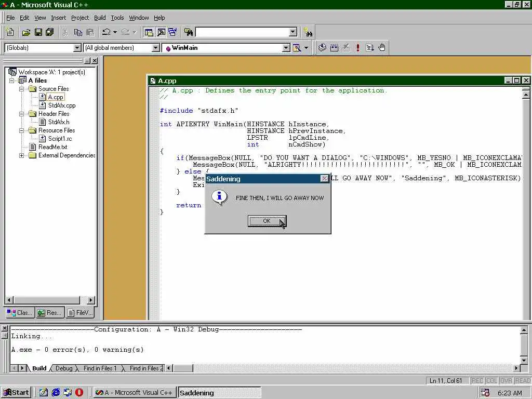Open the File menu

(10, 18)
